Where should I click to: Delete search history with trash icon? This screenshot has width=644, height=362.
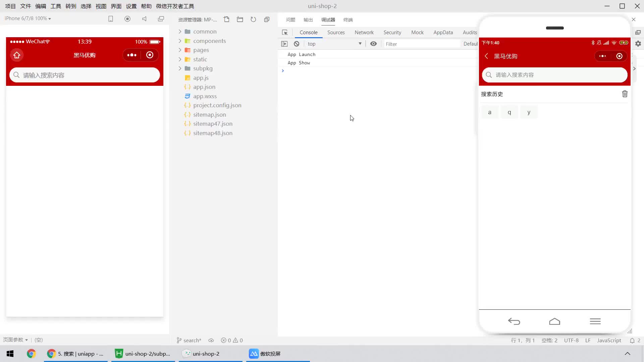(x=625, y=94)
